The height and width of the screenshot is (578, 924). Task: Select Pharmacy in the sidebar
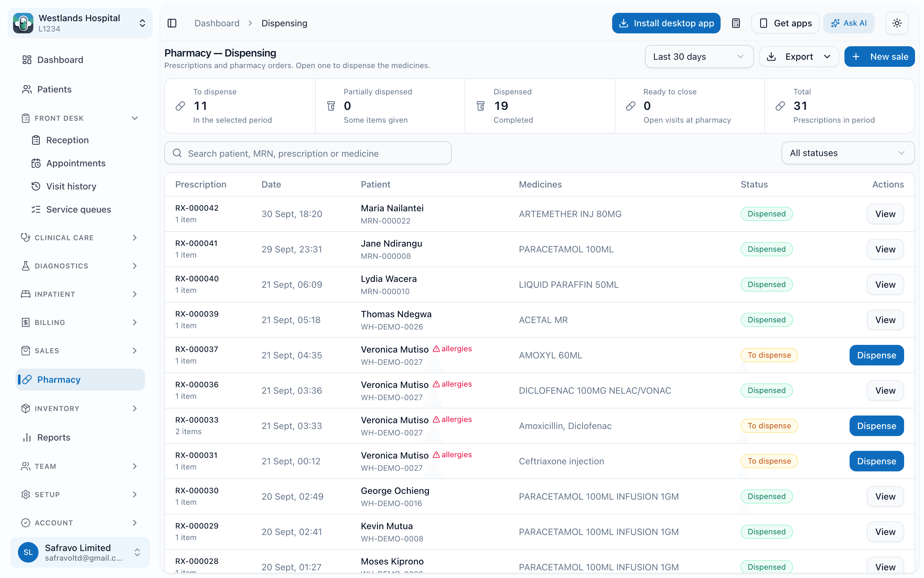pos(80,380)
